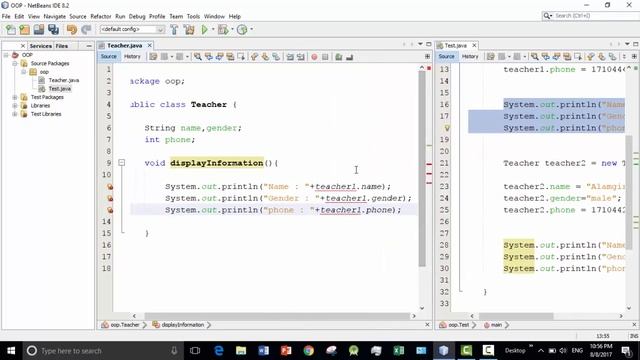Viewport: 640px width, 360px height.
Task: Click Source view button in Test.java
Action: pos(446,57)
